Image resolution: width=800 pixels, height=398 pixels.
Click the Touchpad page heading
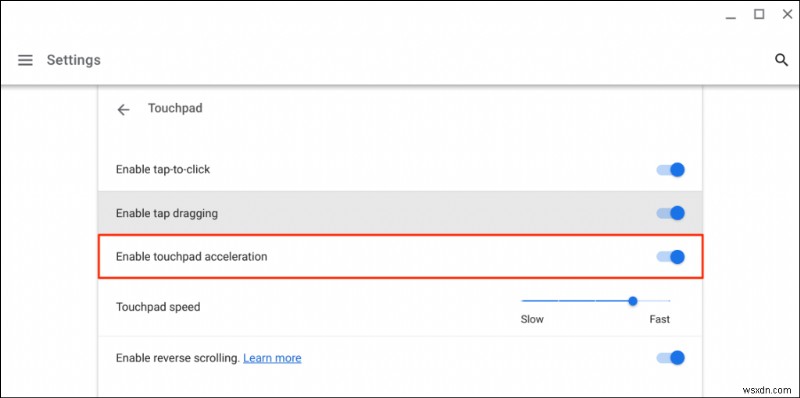point(175,108)
